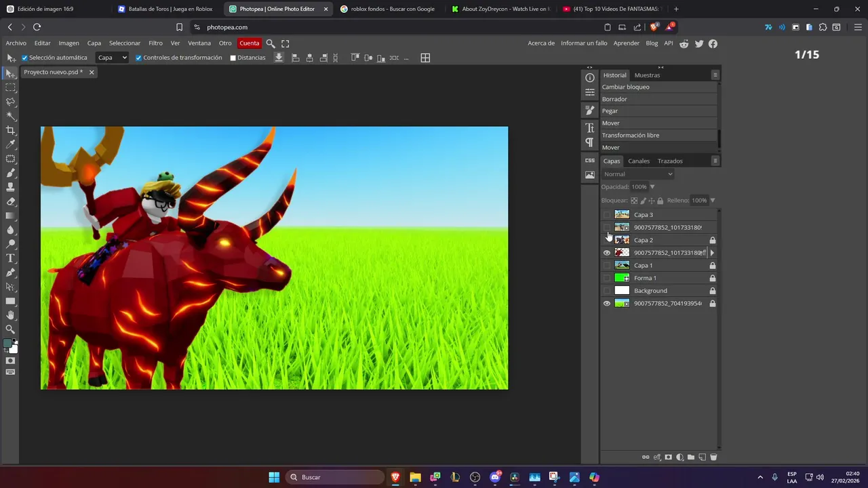868x488 pixels.
Task: Open the info panel icon
Action: (x=590, y=78)
